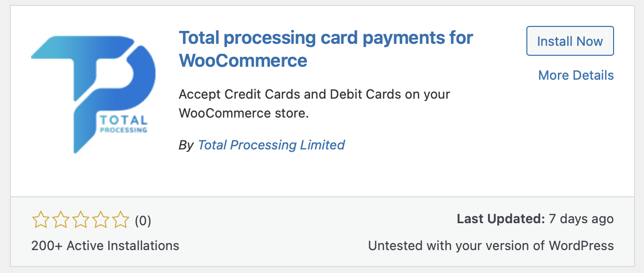Click the fourth rating star

click(x=100, y=220)
